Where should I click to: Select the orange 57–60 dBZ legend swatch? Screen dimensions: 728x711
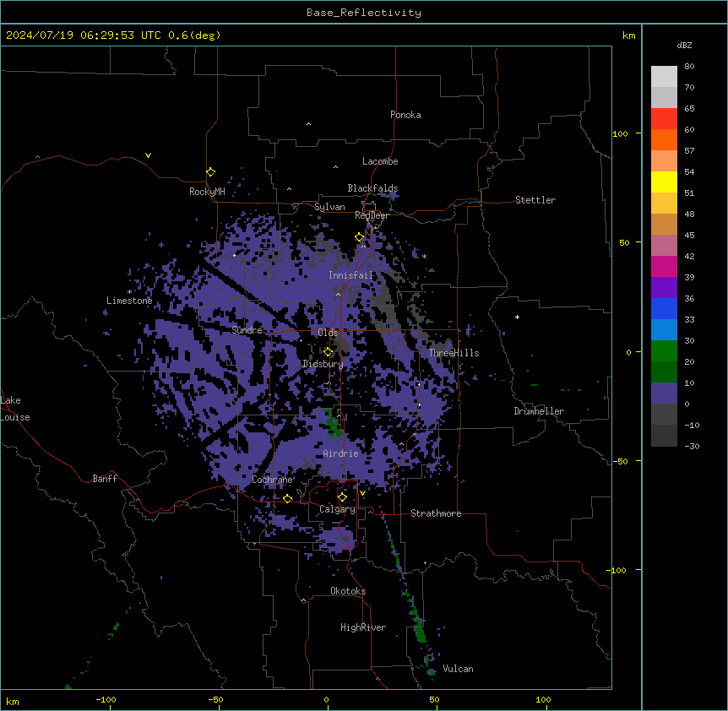click(664, 139)
